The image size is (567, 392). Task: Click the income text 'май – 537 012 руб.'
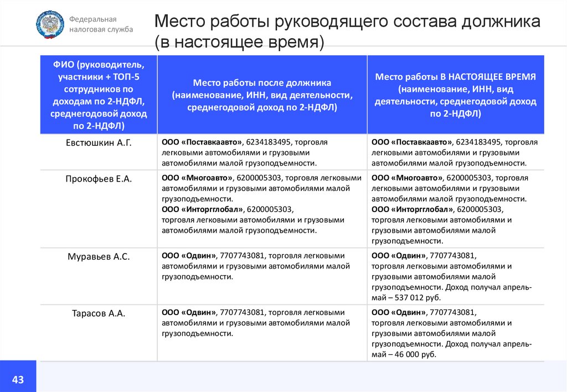point(406,298)
